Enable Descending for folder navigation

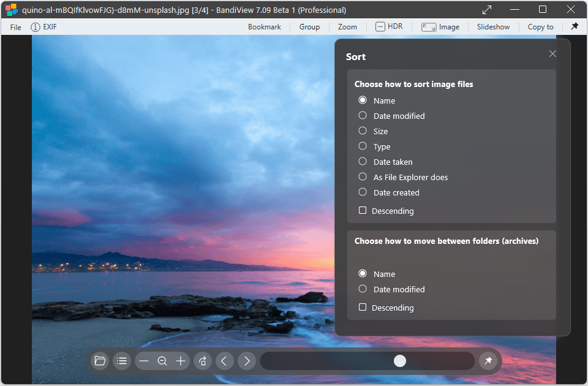[x=363, y=308]
